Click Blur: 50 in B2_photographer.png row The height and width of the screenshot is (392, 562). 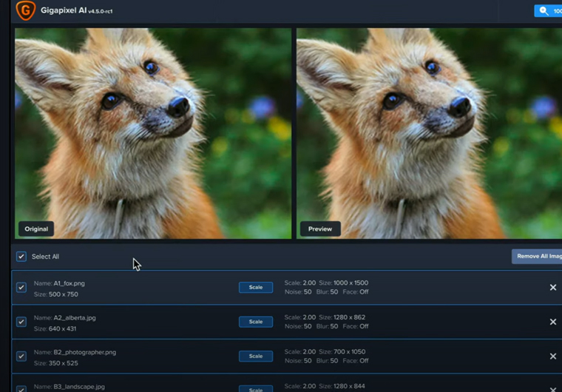click(x=327, y=360)
